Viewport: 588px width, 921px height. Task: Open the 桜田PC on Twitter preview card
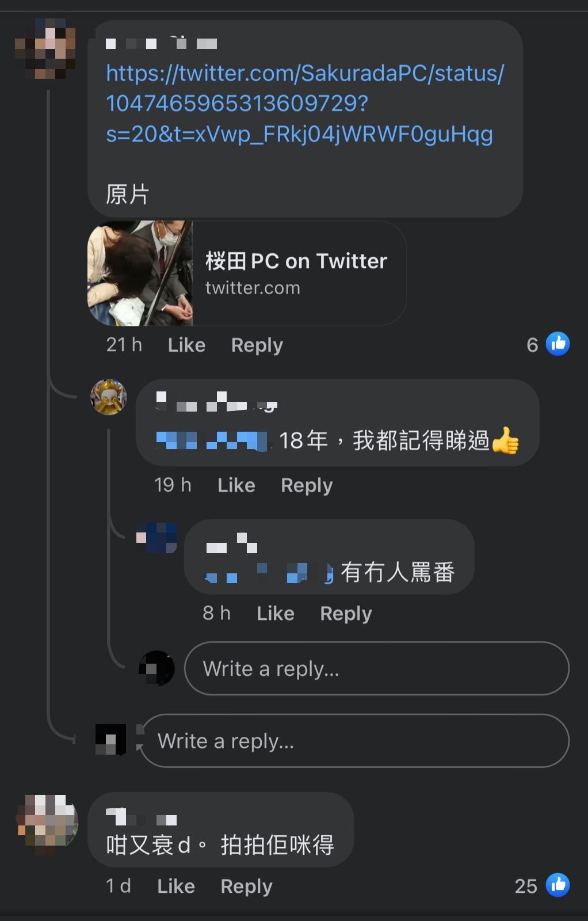(x=247, y=273)
